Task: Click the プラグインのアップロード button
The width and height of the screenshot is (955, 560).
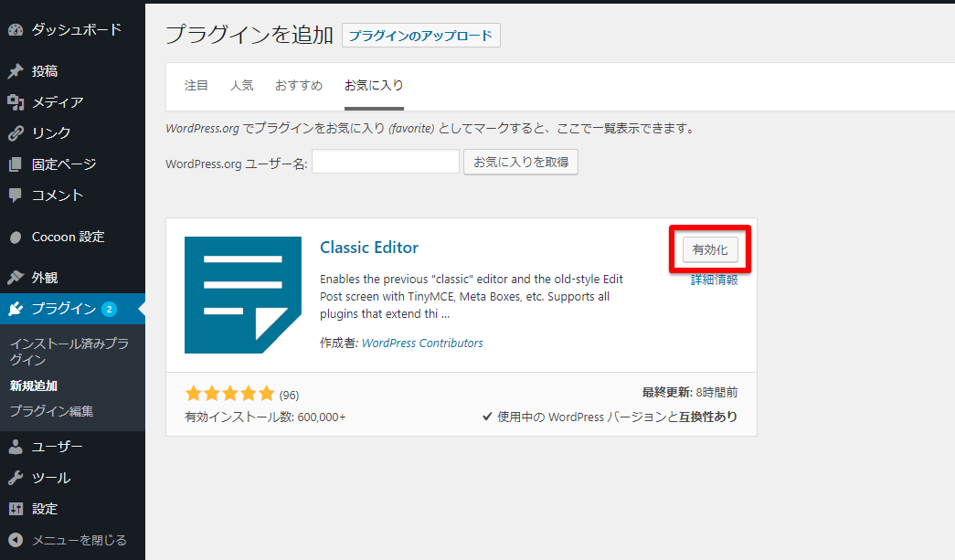Action: coord(421,36)
